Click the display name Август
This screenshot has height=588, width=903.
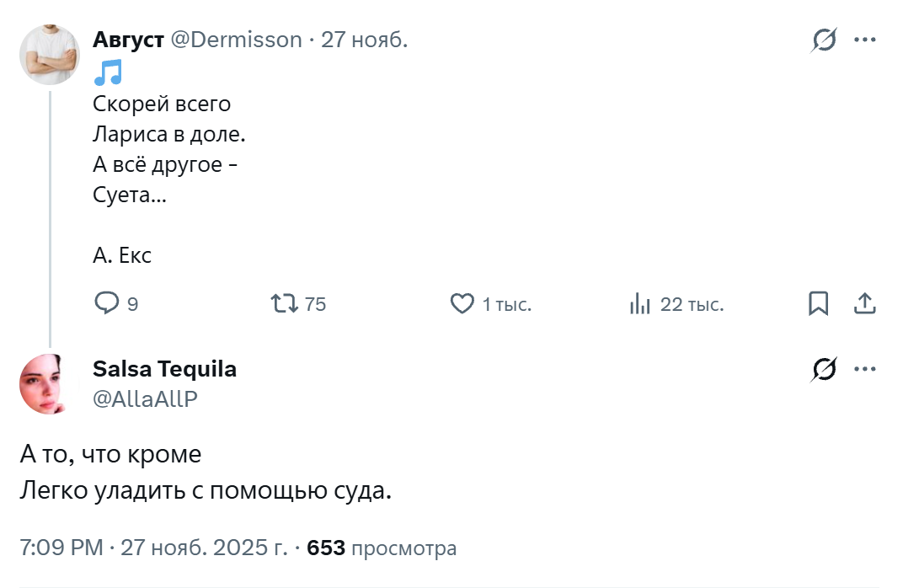click(128, 40)
